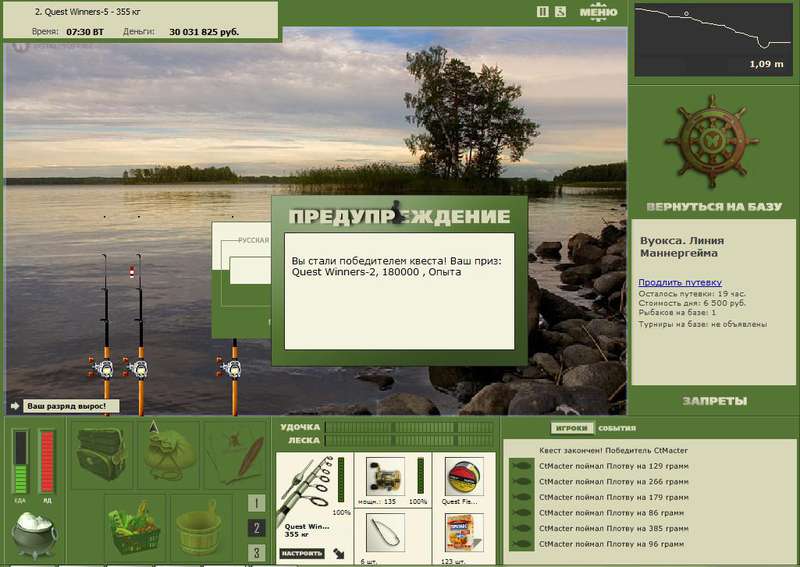
Task: Click the reel of the third rod
Action: tap(230, 368)
